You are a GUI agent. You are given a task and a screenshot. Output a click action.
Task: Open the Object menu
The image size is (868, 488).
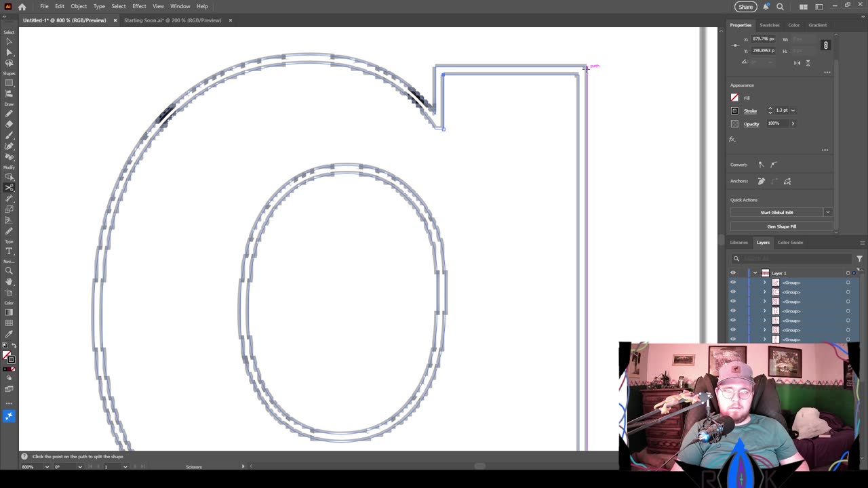point(79,6)
